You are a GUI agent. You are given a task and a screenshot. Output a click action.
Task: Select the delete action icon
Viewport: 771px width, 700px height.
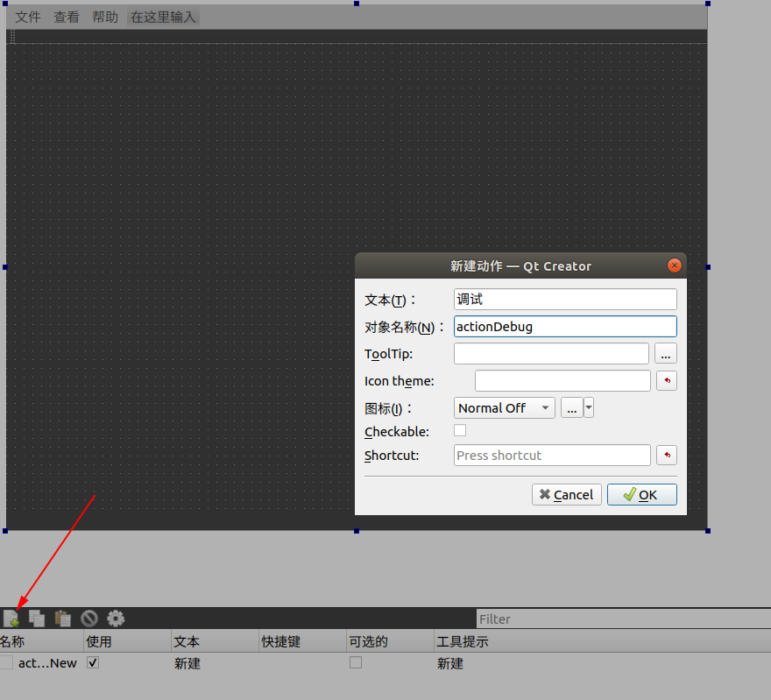point(88,618)
